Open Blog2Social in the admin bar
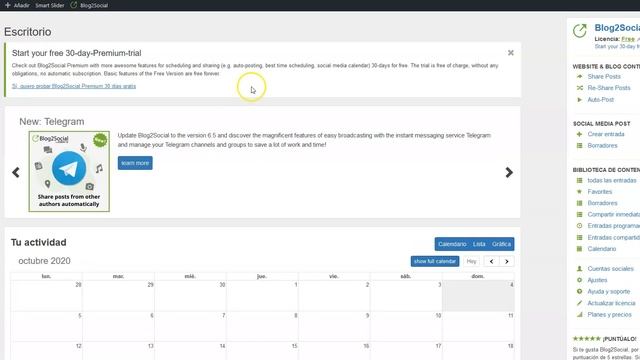Image resolution: width=640 pixels, height=360 pixels. (94, 5)
